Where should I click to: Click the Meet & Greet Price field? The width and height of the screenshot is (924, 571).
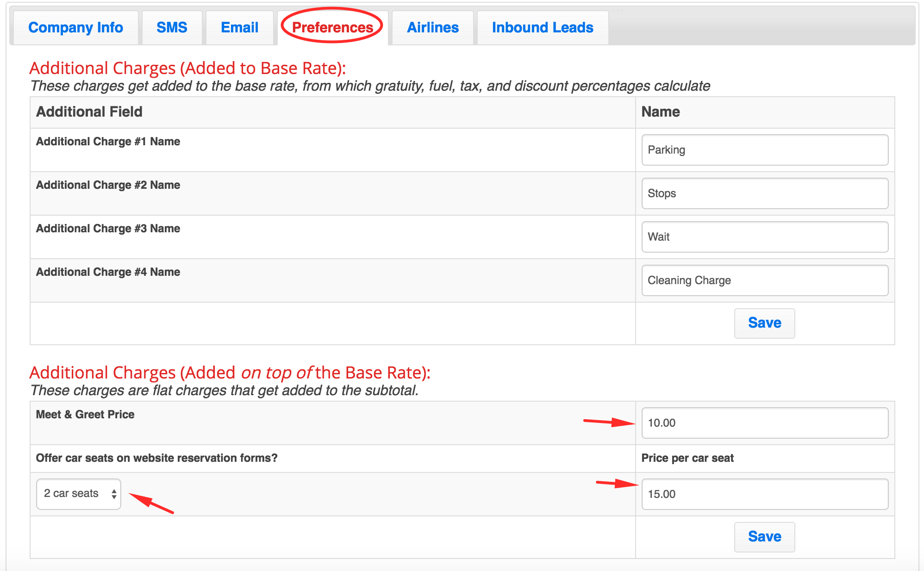pos(764,423)
